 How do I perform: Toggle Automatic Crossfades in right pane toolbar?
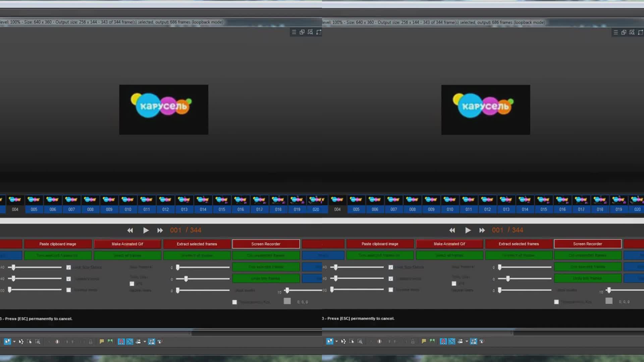(x=452, y=341)
